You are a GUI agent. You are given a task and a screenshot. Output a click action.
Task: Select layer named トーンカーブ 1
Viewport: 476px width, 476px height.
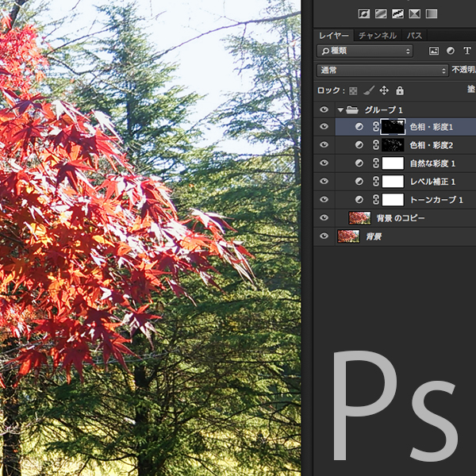(x=436, y=200)
